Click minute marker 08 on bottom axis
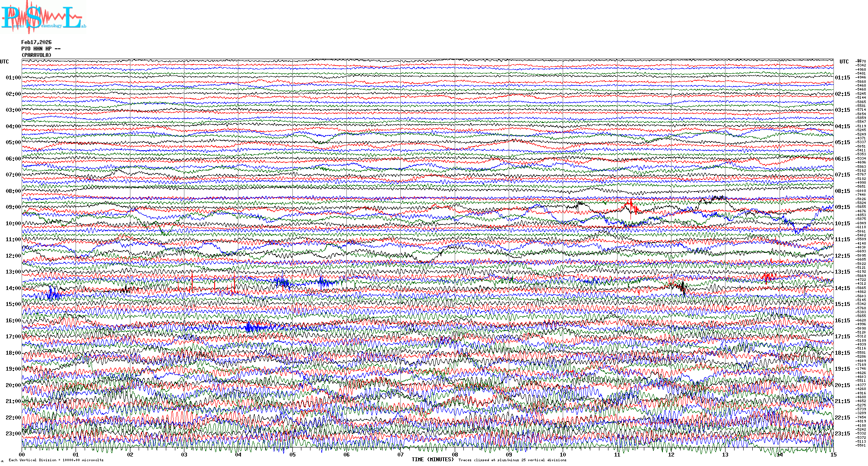The height and width of the screenshot is (466, 868). click(455, 455)
